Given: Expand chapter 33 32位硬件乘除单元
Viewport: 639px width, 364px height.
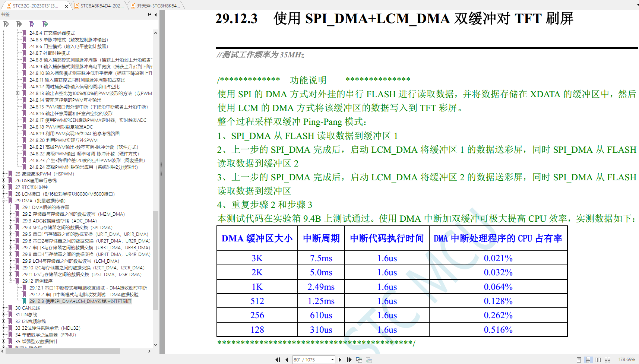Looking at the screenshot, I should pos(4,328).
